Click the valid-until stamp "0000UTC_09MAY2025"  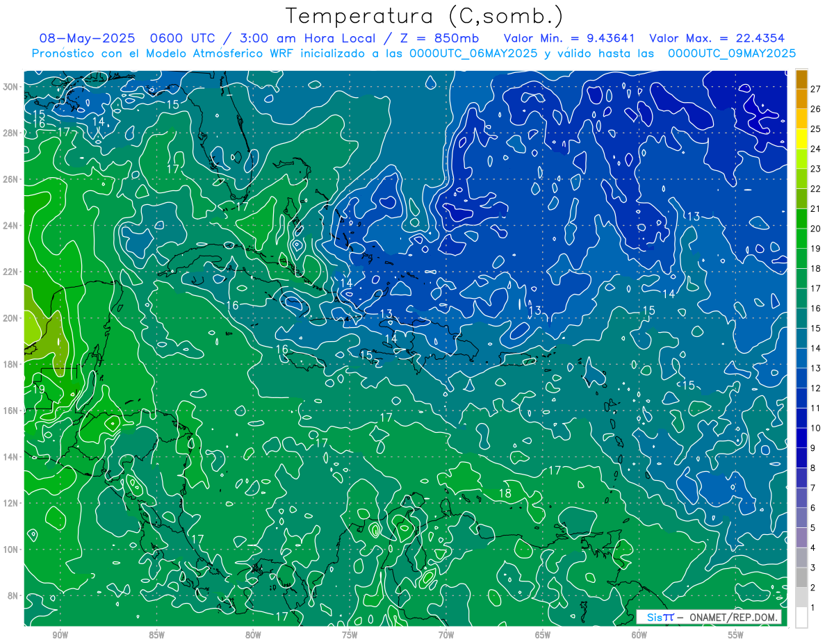[732, 53]
